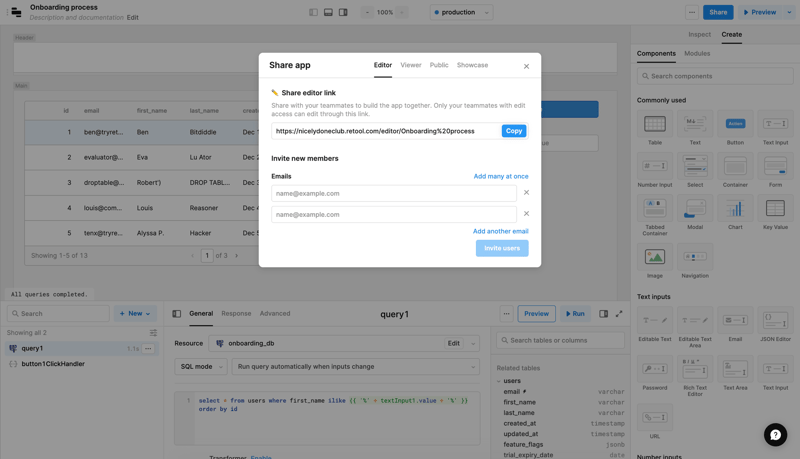Add an Editable Text Area component
Screen dimensions: 800x459
(x=695, y=327)
